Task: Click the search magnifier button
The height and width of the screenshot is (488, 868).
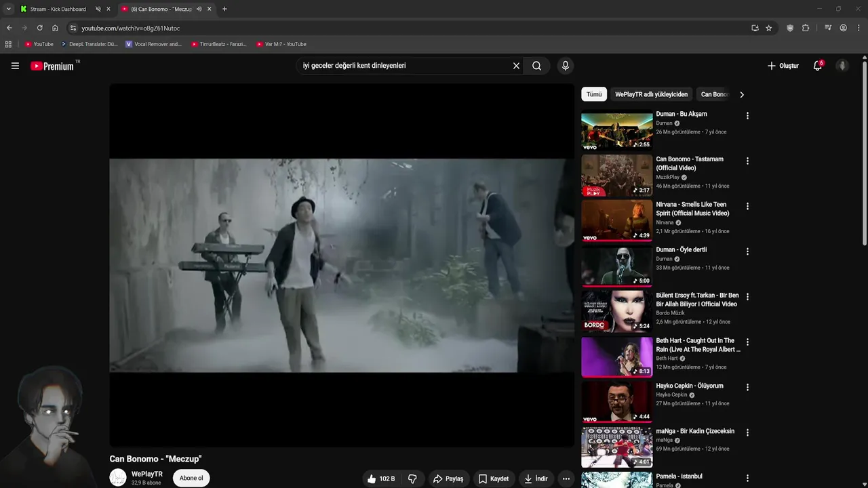Action: (536, 66)
